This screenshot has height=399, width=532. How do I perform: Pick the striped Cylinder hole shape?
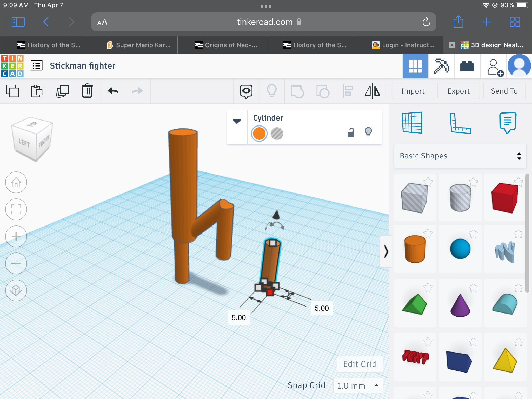click(x=460, y=197)
